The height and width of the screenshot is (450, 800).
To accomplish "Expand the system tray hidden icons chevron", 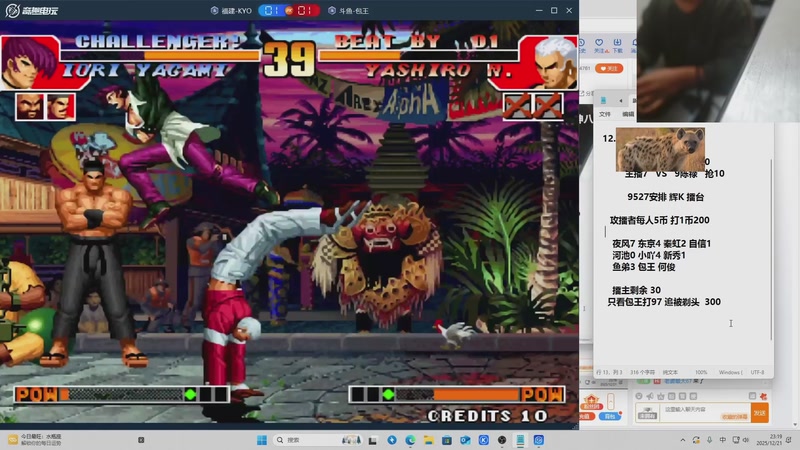I will coord(683,440).
